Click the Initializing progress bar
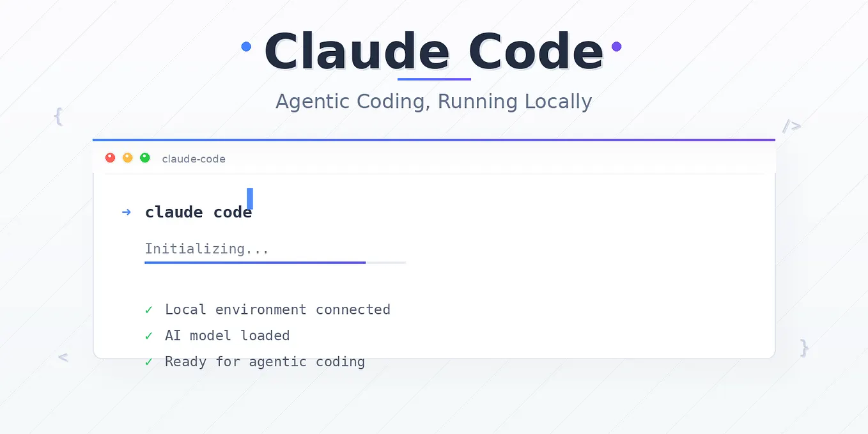868x434 pixels. 275,262
